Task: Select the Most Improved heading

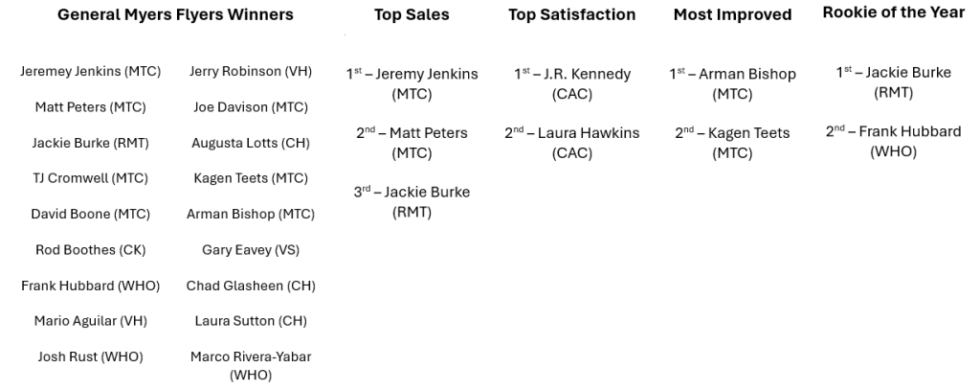Action: click(732, 14)
